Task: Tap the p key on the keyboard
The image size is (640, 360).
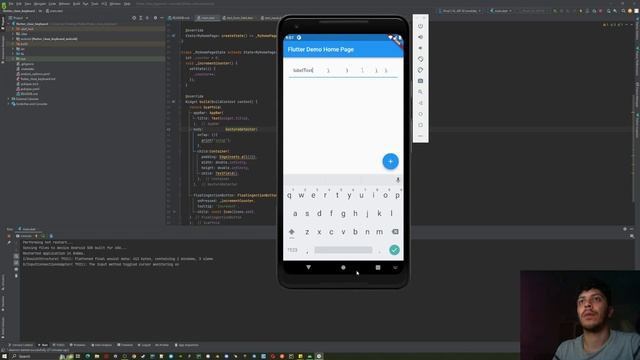Action: pyautogui.click(x=397, y=196)
